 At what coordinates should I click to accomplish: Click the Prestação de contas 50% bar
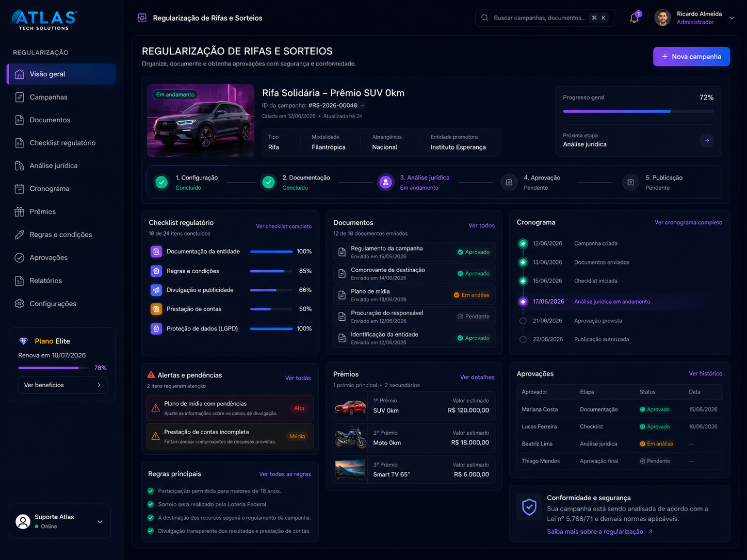pos(271,309)
